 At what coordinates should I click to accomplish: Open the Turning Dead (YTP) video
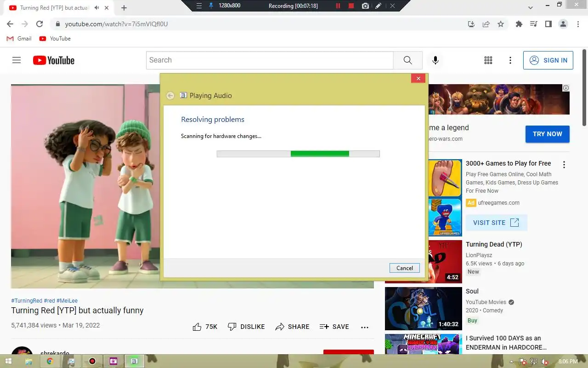494,244
